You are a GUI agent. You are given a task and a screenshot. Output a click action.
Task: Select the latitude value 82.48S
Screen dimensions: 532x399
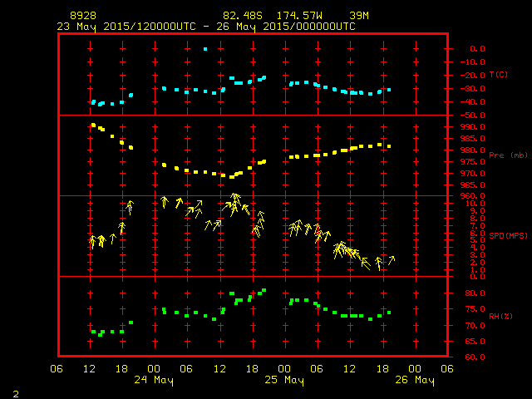coord(243,16)
